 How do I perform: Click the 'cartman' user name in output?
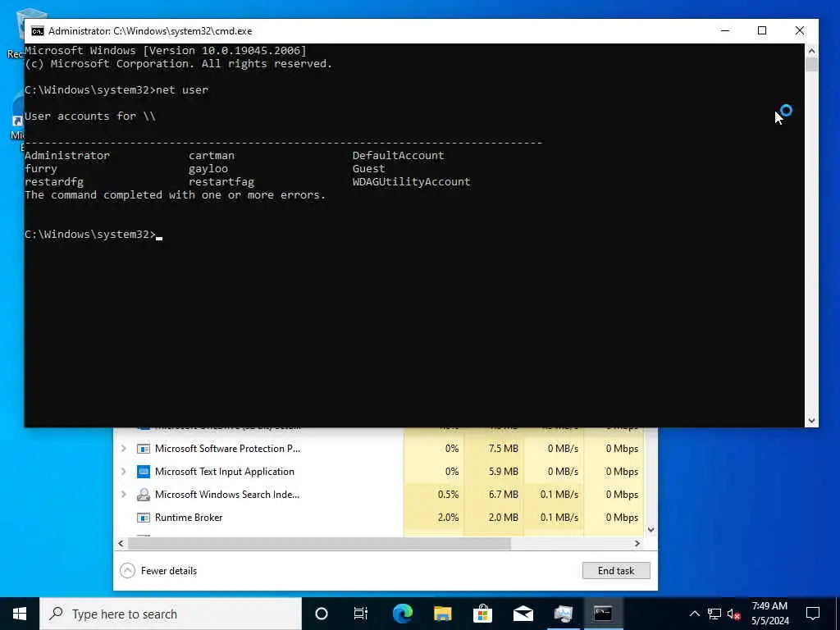point(211,155)
